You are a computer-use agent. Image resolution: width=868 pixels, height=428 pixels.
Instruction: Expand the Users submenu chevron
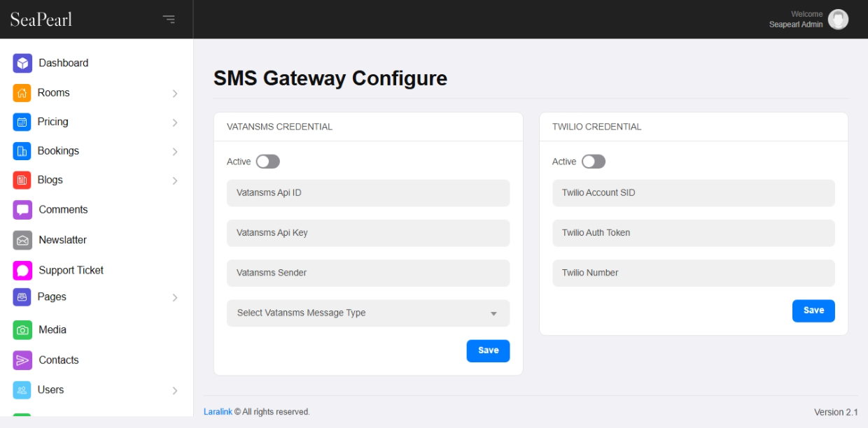click(175, 391)
